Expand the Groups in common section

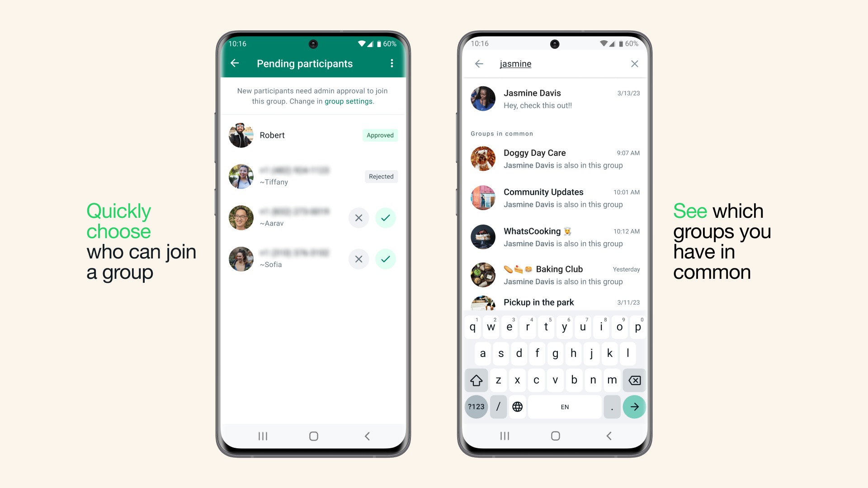coord(501,133)
